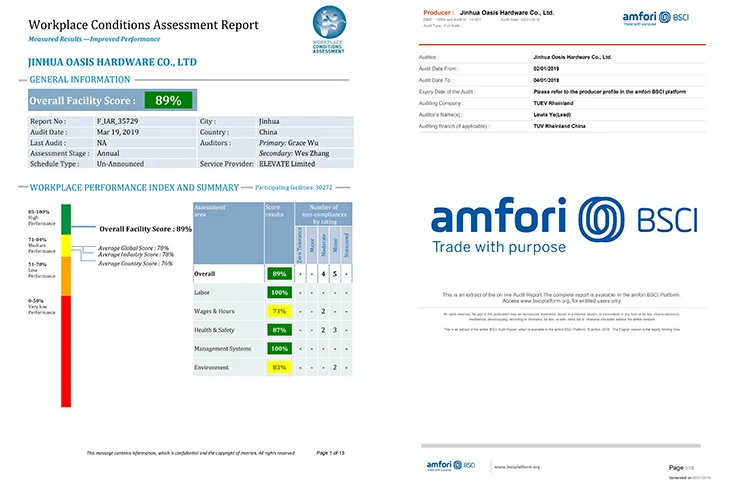
Task: Click the 'Trade with purpose' tagline under large logo
Action: pyautogui.click(x=499, y=247)
